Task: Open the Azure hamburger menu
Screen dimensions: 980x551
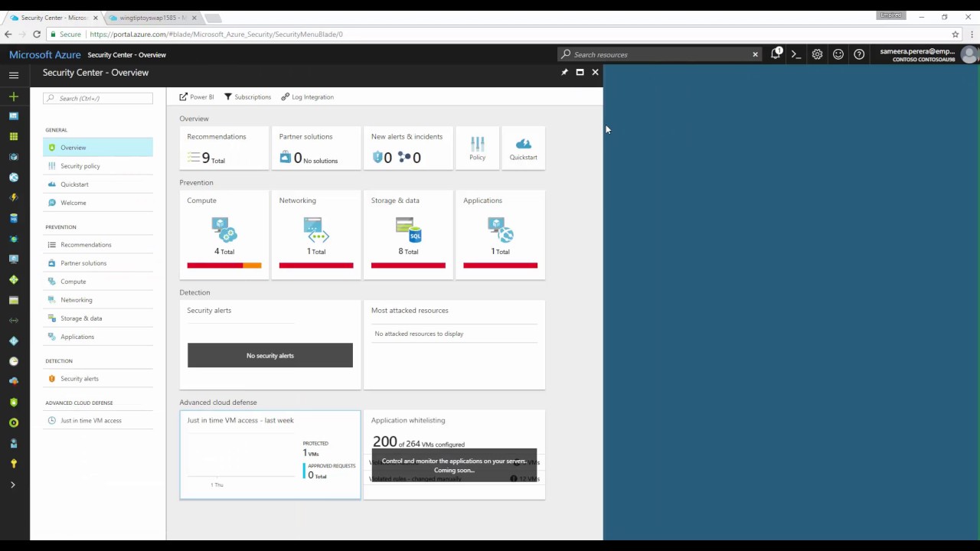Action: tap(14, 75)
